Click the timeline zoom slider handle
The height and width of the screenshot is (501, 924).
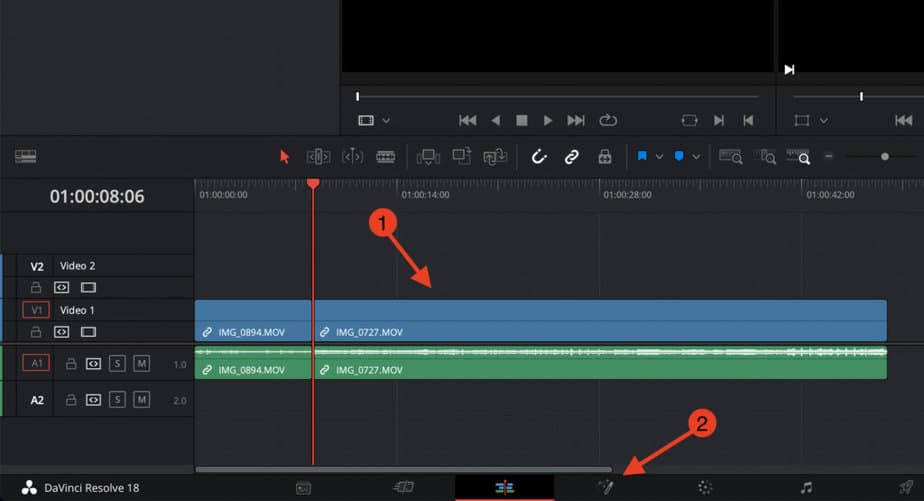[x=885, y=157]
